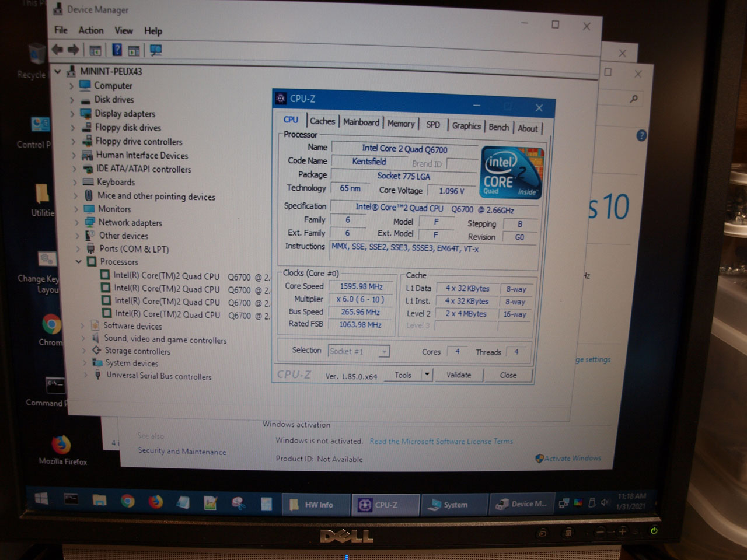This screenshot has width=747, height=560.
Task: Click the volume speaker icon in system tray
Action: pos(605,502)
